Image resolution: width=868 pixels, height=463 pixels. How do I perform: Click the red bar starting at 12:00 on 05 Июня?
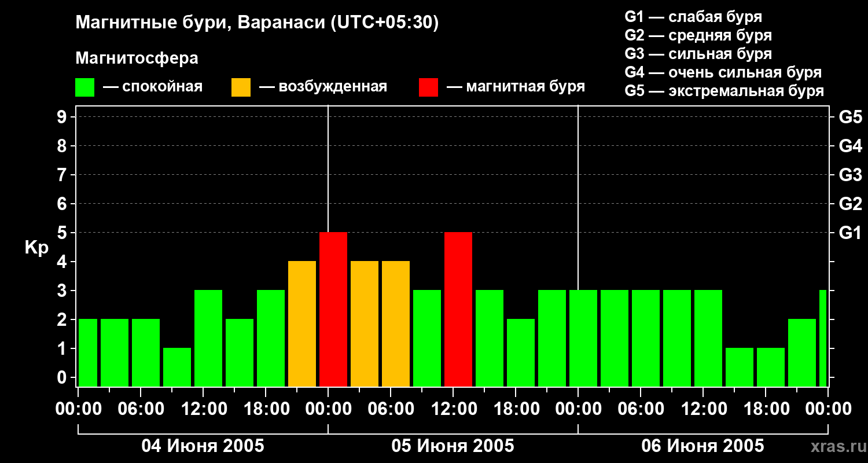[x=458, y=310]
